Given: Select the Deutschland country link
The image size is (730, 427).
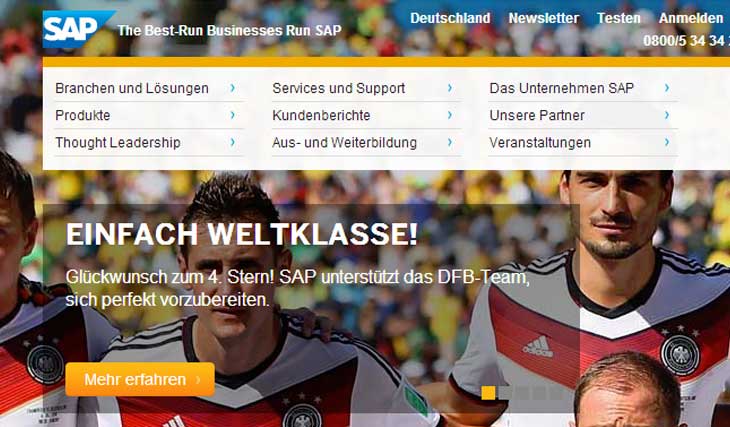Looking at the screenshot, I should pyautogui.click(x=450, y=18).
